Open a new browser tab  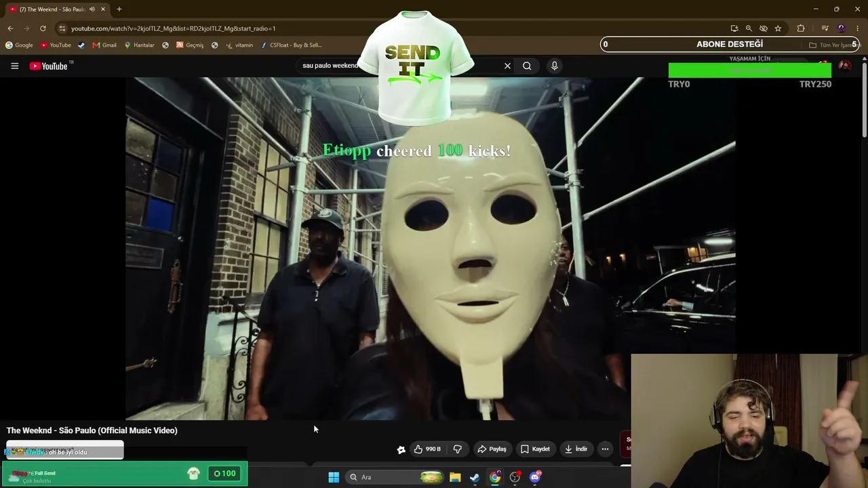click(x=119, y=9)
